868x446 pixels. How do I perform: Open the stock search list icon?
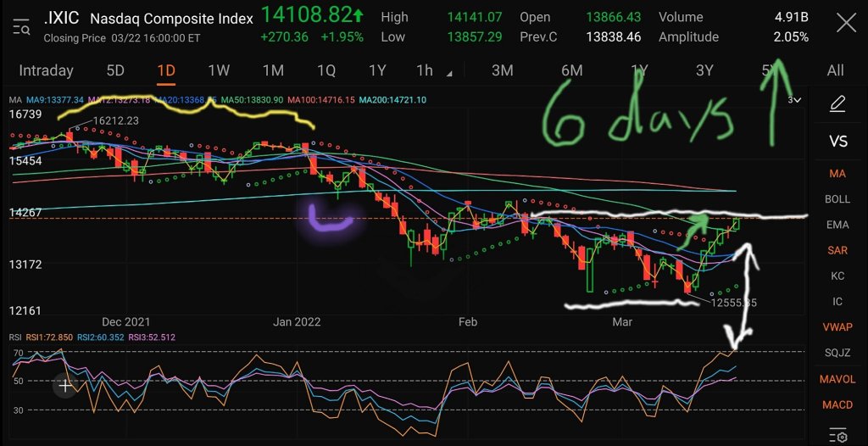click(21, 26)
